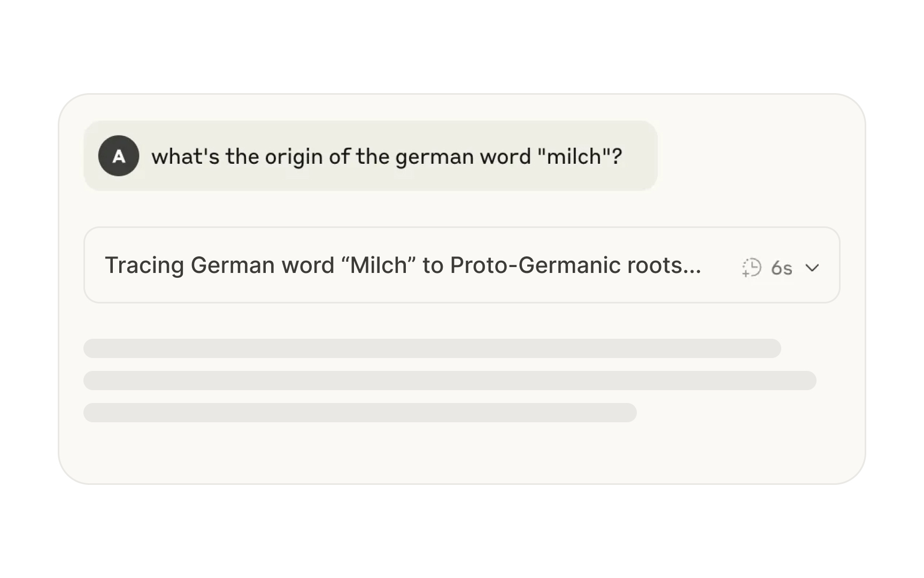924x578 pixels.
Task: Select the third, shortest loading placeholder line
Action: 360,413
